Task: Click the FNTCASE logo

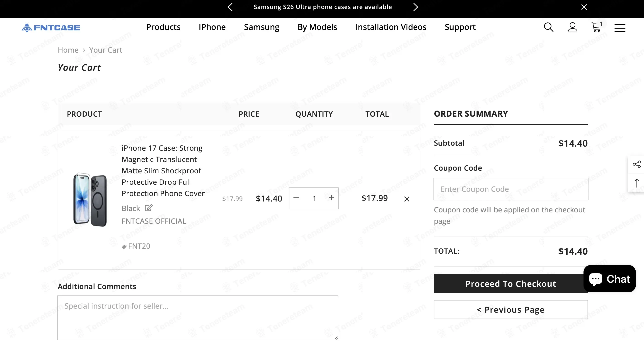Action: pyautogui.click(x=51, y=27)
